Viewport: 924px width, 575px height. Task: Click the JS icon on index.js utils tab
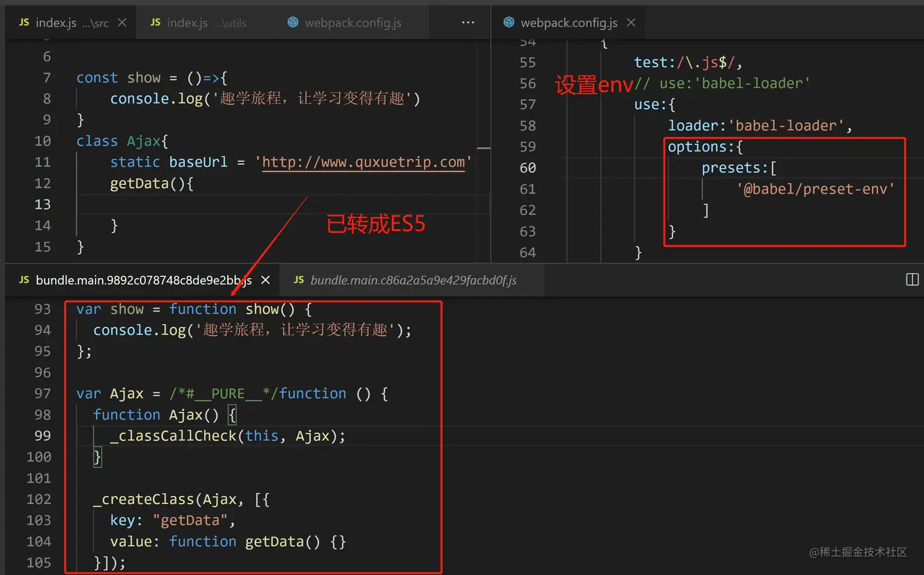(x=155, y=23)
